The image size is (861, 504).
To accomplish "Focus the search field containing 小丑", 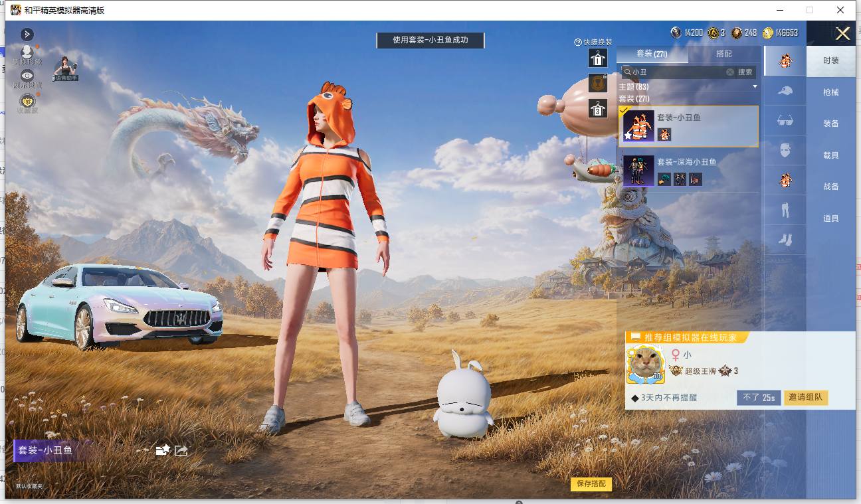I will click(x=678, y=72).
